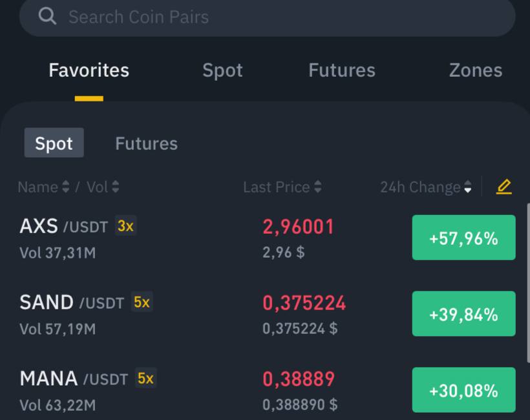The width and height of the screenshot is (530, 420).
Task: Tap the AXS 3x margin badge
Action: (125, 226)
